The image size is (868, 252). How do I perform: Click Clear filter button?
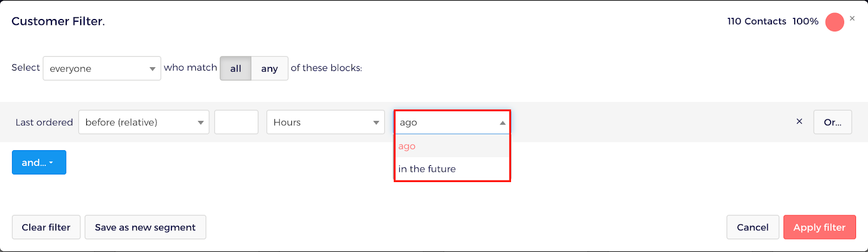(x=46, y=227)
